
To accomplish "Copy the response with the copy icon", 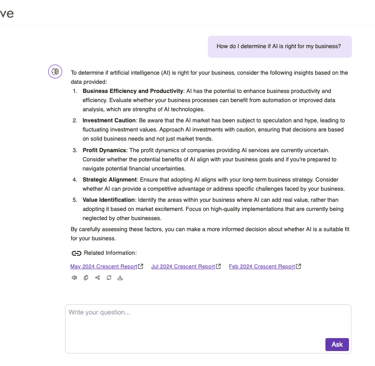I will click(x=86, y=278).
